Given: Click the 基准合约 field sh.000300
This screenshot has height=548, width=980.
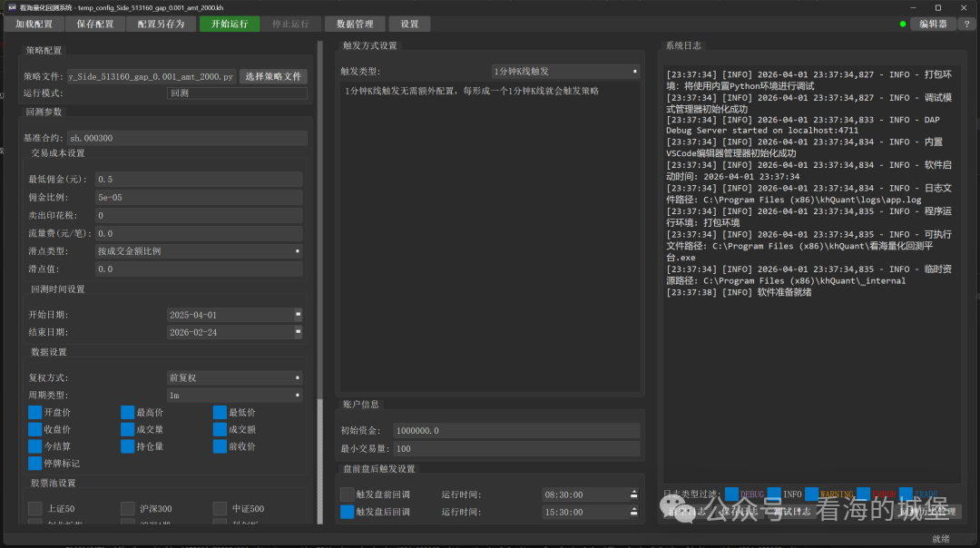Looking at the screenshot, I should click(x=187, y=138).
